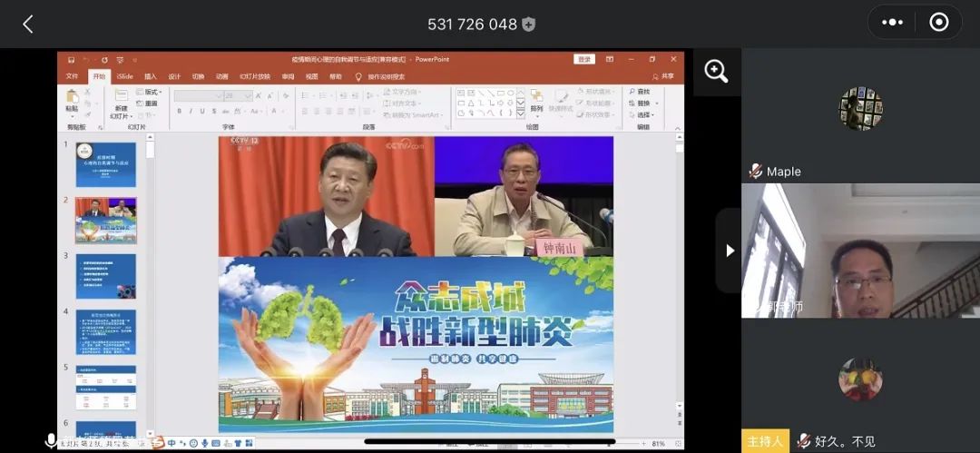Toggle align left in paragraph group
Viewport: 980px width, 453px height.
point(304,111)
